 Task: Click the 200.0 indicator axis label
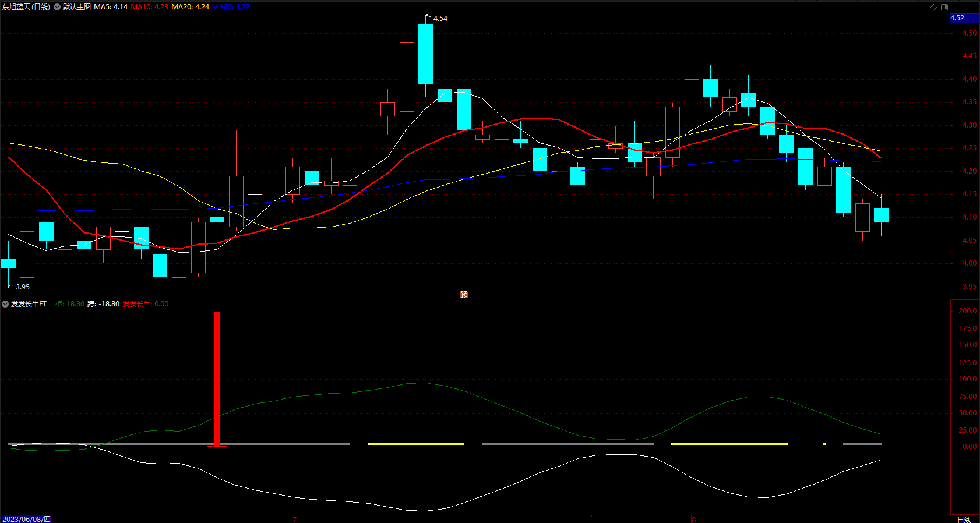coord(968,311)
